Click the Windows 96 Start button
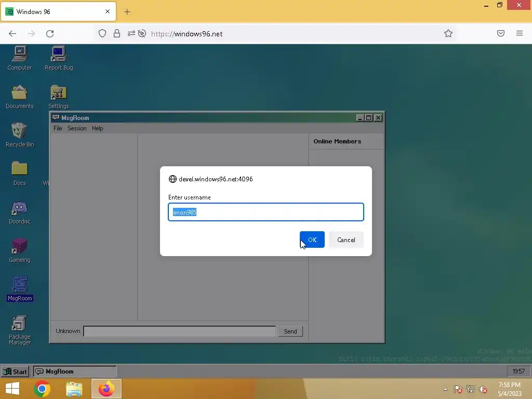The width and height of the screenshot is (532, 399). (x=15, y=371)
